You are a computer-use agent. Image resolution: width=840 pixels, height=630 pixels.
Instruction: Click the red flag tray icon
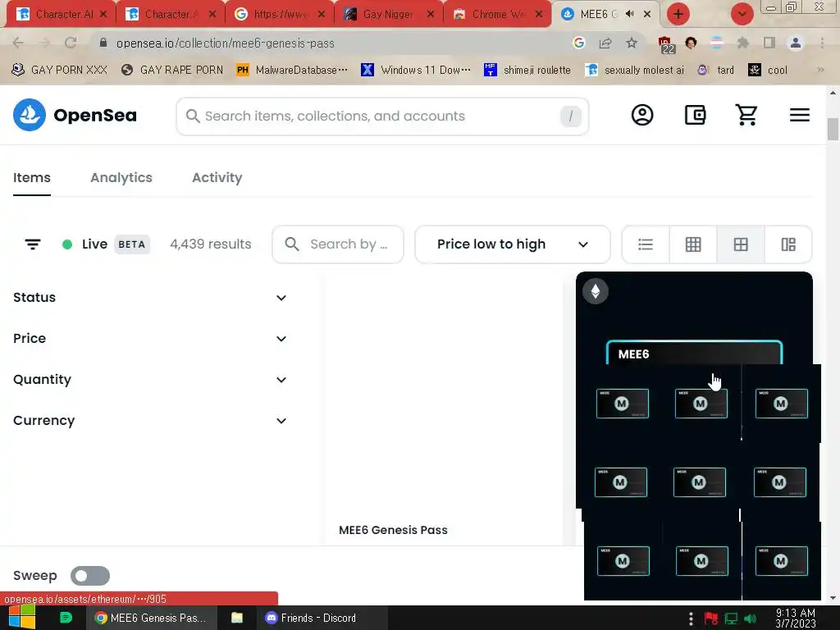(711, 619)
